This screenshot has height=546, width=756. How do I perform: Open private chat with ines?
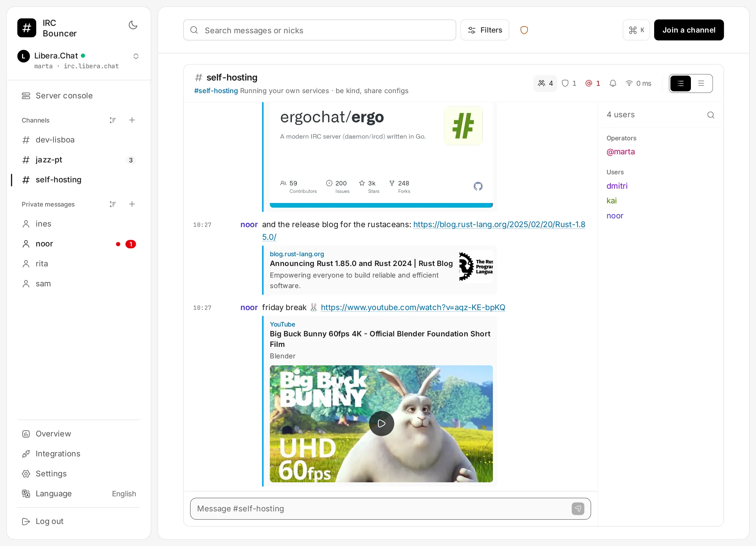[x=78, y=224]
